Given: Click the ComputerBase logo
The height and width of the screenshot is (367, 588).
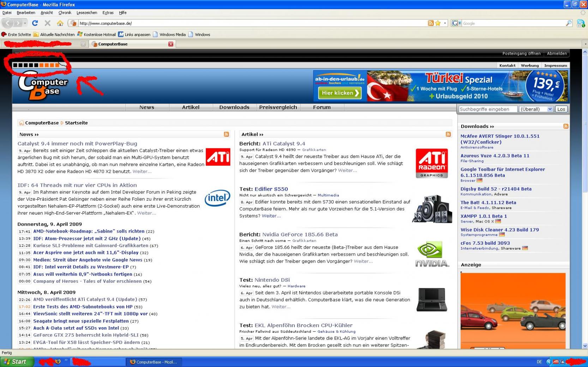Looking at the screenshot, I should coord(43,86).
